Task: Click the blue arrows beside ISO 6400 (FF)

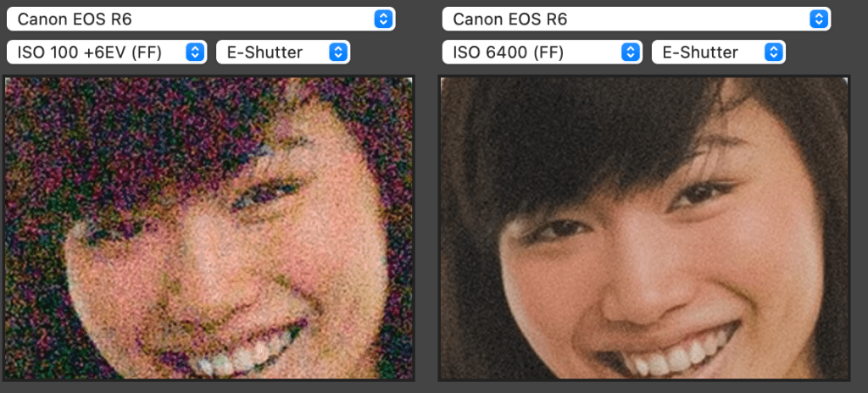Action: (630, 53)
